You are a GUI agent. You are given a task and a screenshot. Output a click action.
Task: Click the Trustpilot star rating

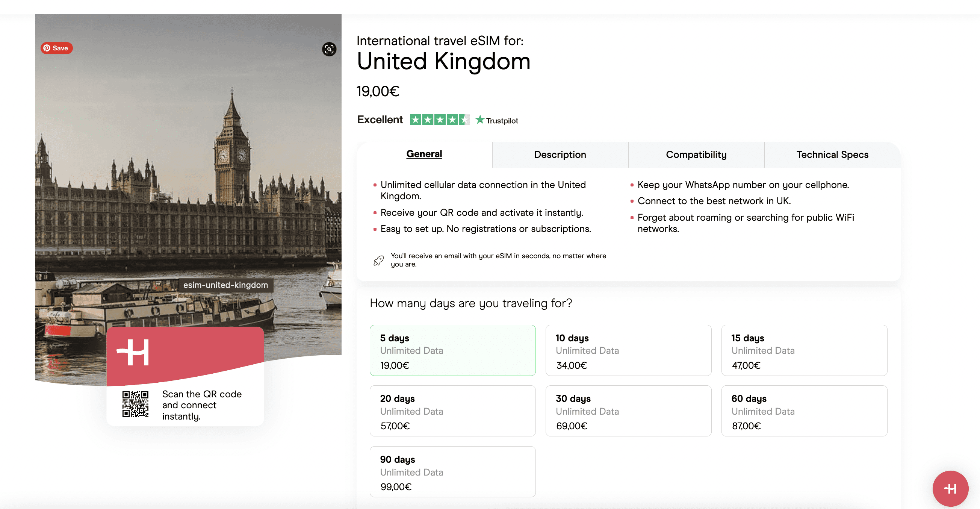(439, 120)
